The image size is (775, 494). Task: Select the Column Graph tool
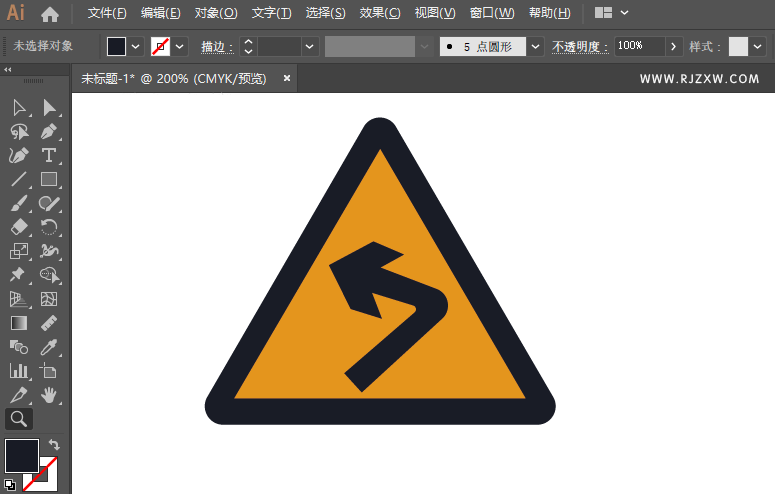click(x=19, y=371)
